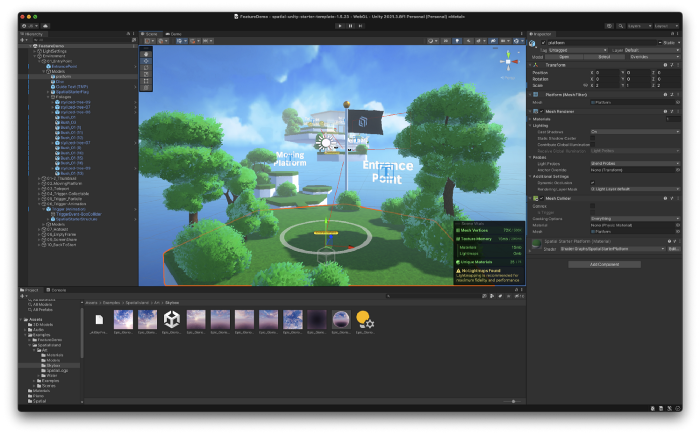This screenshot has width=700, height=435.
Task: Toggle scene lighting in Scene view toolbar
Action: (x=457, y=41)
